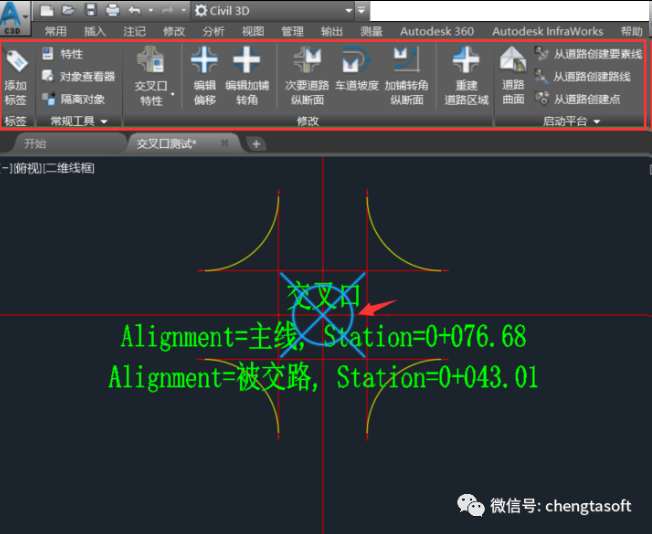Expand the 启动平台 panel dropdown

(597, 121)
